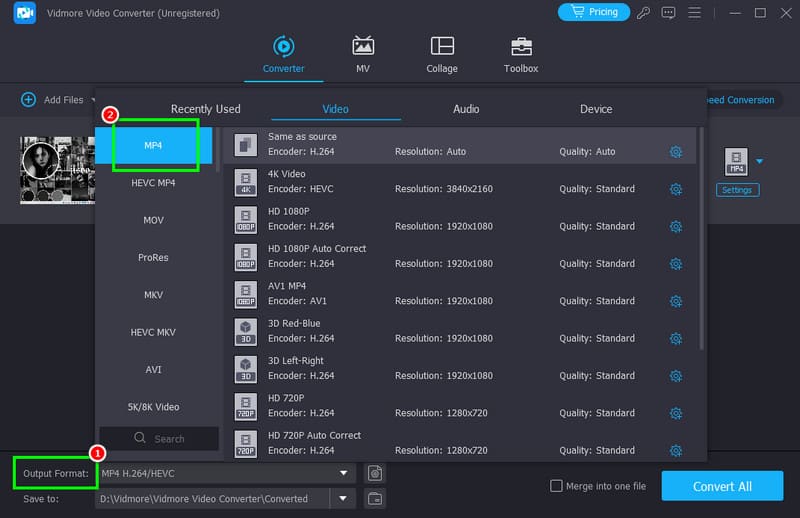Image resolution: width=800 pixels, height=518 pixels.
Task: Click the Pricing button
Action: click(593, 12)
